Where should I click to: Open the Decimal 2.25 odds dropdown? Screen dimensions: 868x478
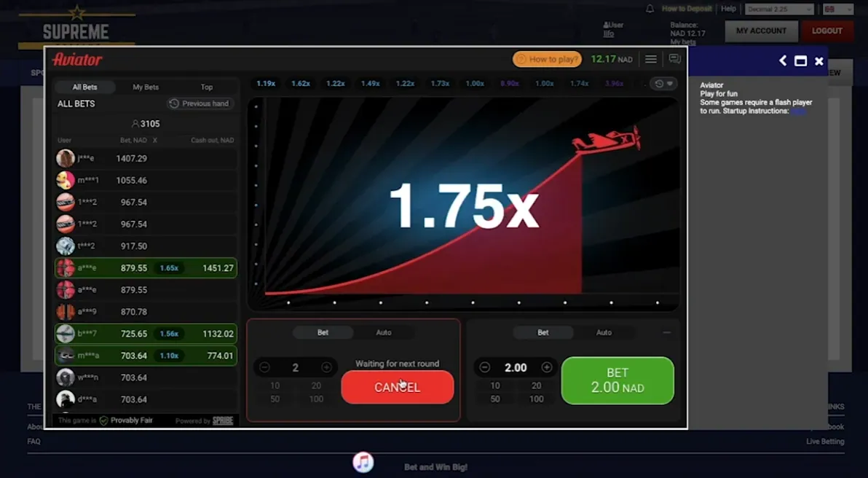click(x=779, y=9)
